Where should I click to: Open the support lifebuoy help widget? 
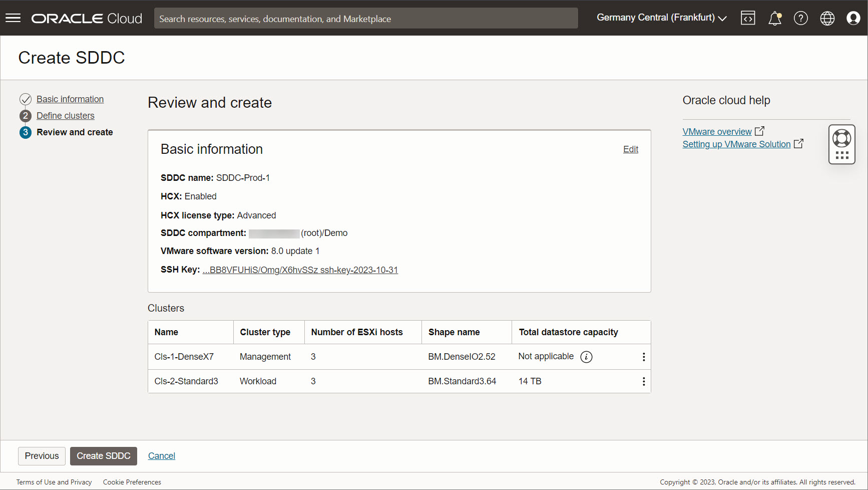[x=842, y=144]
